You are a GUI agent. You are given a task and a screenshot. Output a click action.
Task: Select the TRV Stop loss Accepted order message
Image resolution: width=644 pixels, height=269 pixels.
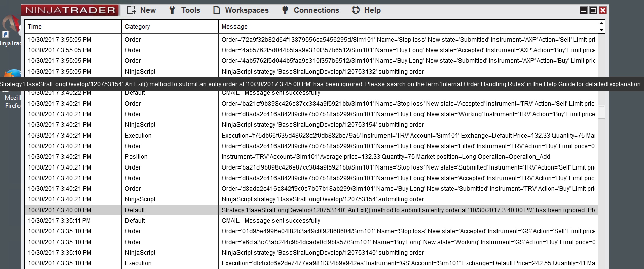pos(408,104)
